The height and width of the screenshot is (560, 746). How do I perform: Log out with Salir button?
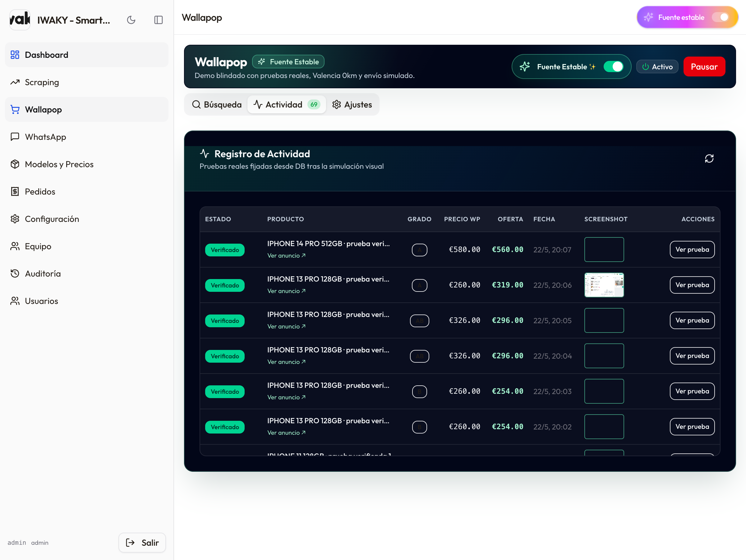pyautogui.click(x=142, y=542)
